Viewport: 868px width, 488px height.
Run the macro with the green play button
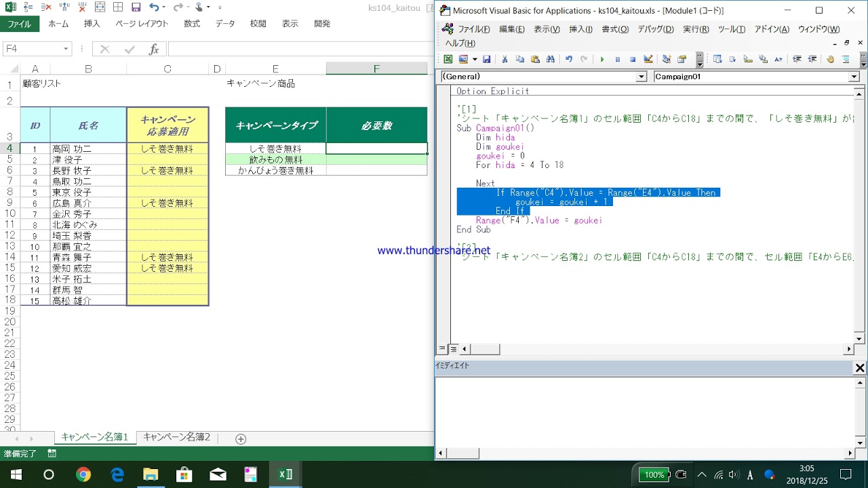click(601, 60)
